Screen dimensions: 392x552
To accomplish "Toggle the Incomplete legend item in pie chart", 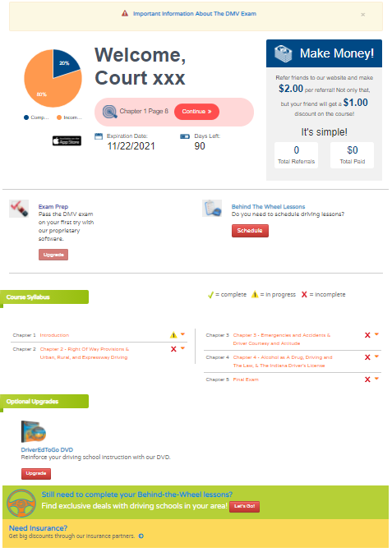I will 69,117.
